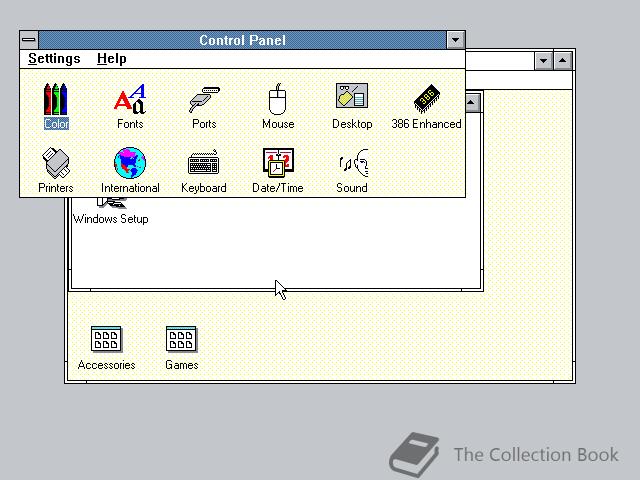Screen dimensions: 640x480
Task: Open the Accessories program group icon
Action: tap(106, 339)
